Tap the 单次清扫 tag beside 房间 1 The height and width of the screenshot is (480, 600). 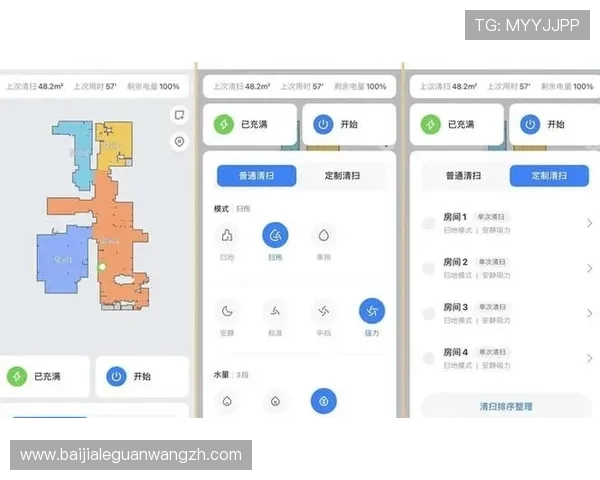click(x=491, y=217)
